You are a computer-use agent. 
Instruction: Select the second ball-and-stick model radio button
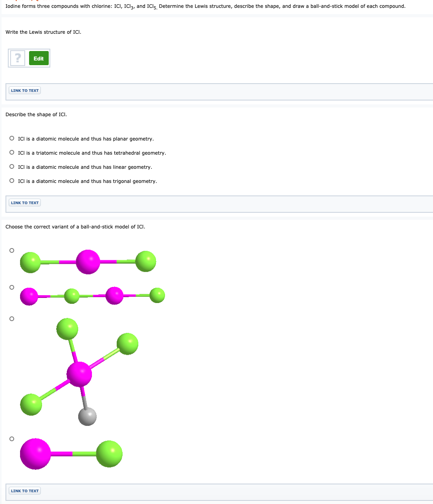(11, 287)
